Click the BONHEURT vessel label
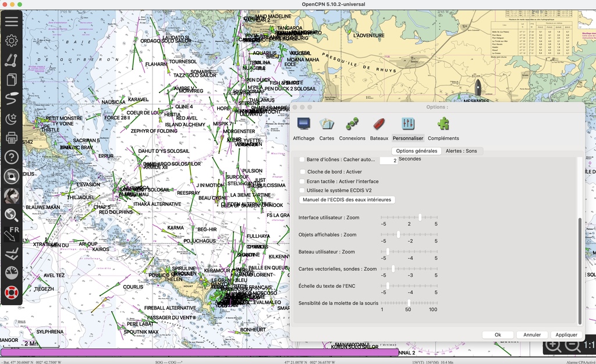The height and width of the screenshot is (364, 596). coord(253,330)
